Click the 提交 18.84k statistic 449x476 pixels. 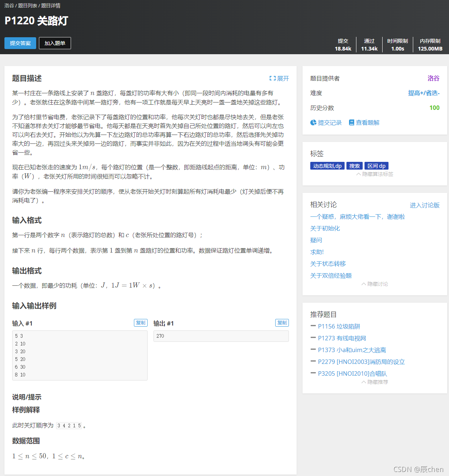tap(343, 45)
